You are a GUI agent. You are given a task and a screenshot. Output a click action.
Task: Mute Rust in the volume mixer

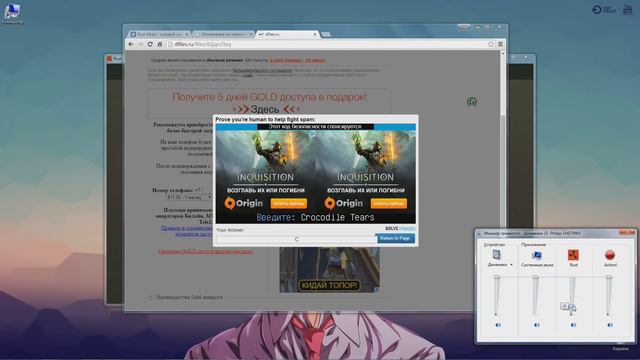pyautogui.click(x=573, y=325)
